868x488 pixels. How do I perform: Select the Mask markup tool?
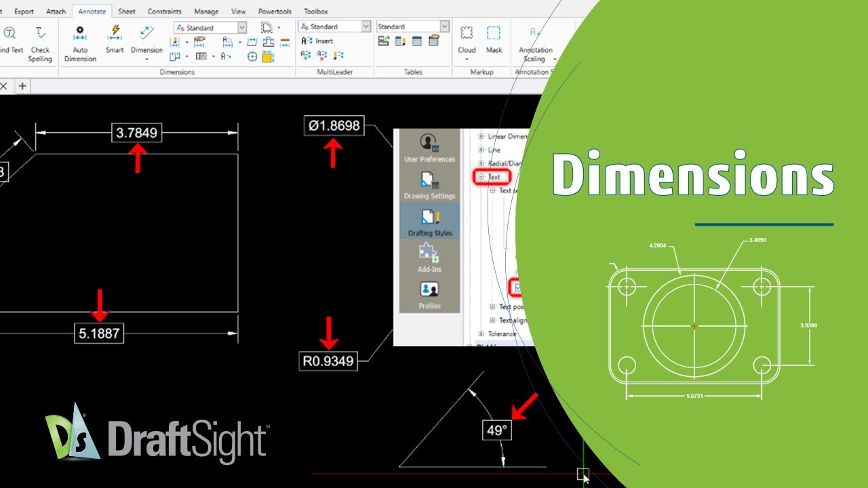[x=494, y=39]
